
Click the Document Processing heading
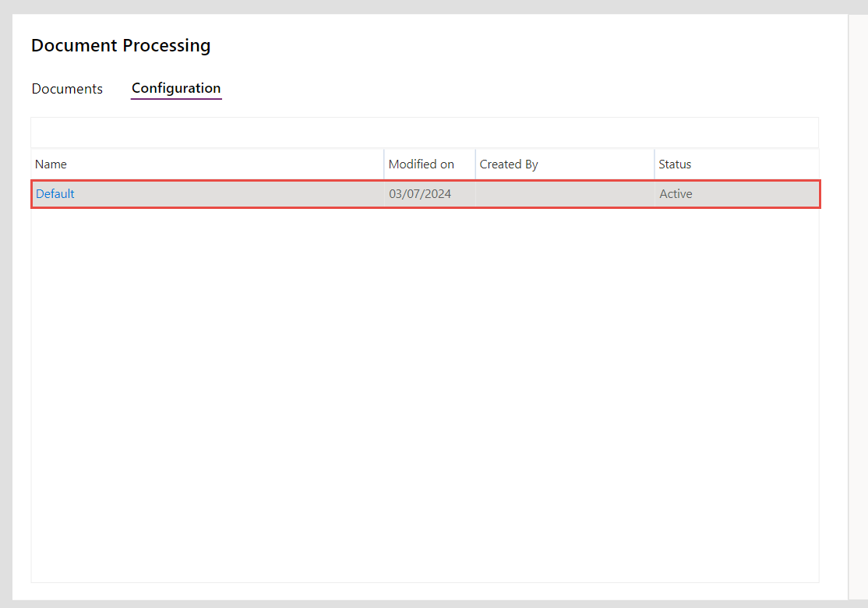121,46
